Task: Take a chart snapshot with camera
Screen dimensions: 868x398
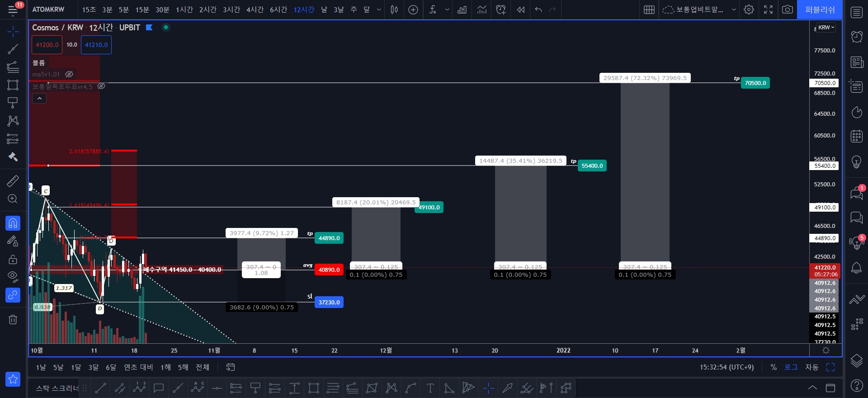Action: [x=788, y=9]
